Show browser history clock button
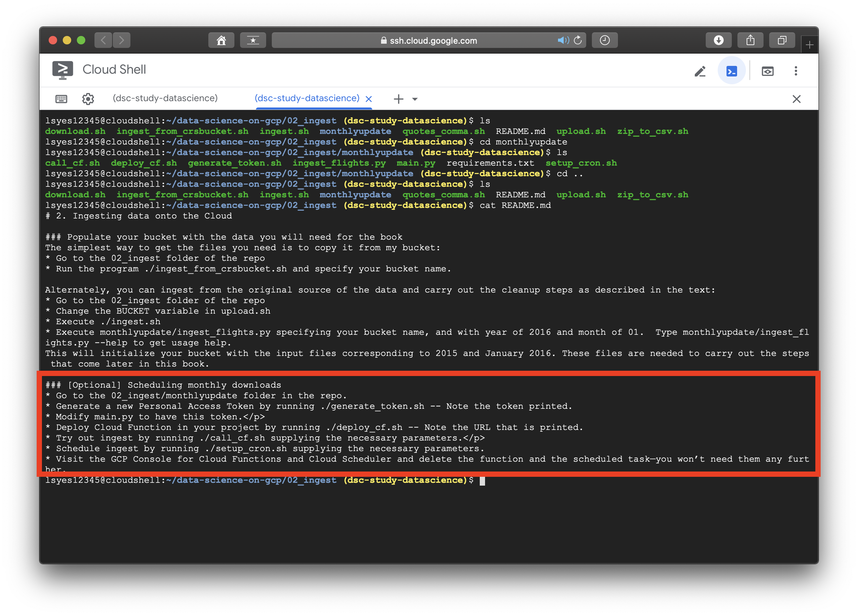This screenshot has width=858, height=616. tap(605, 41)
